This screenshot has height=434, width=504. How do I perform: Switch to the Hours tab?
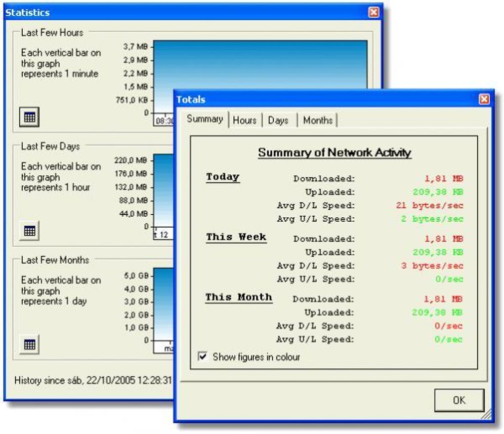(245, 120)
